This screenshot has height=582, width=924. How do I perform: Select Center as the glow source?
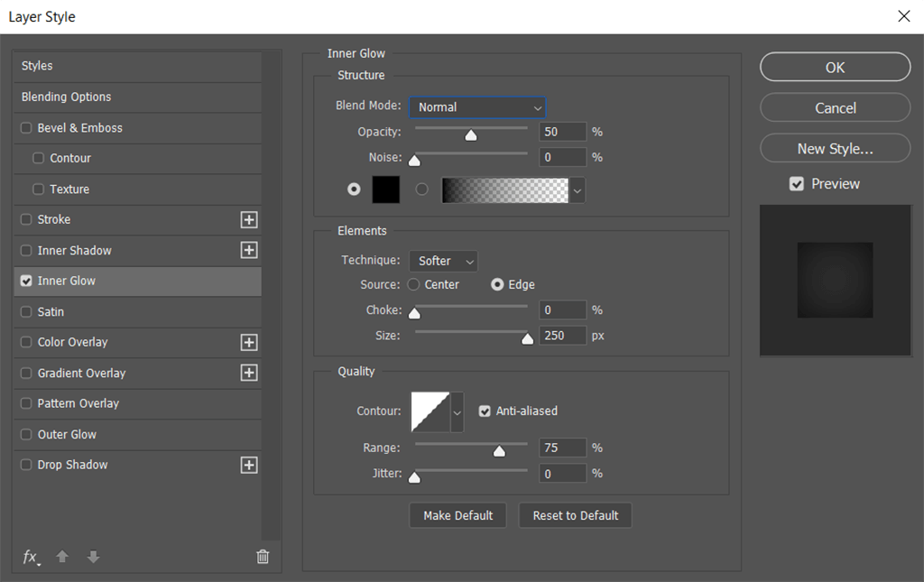point(414,284)
